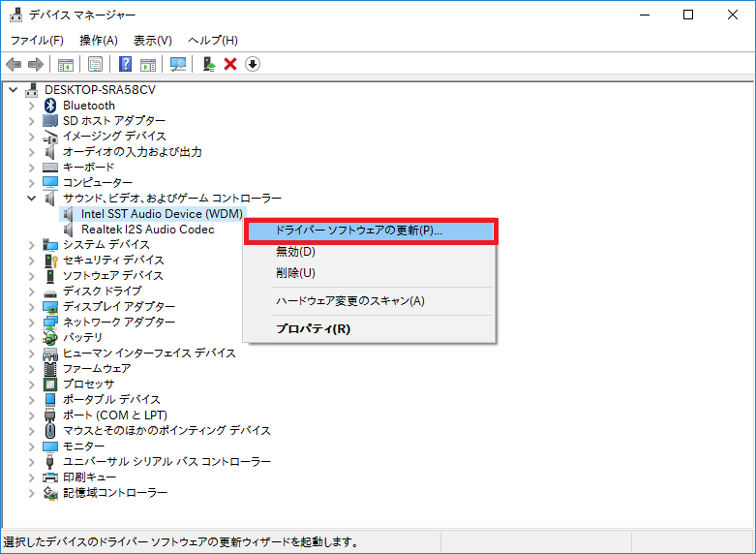Expand the Bluetooth category
This screenshot has height=554, width=756.
point(31,106)
